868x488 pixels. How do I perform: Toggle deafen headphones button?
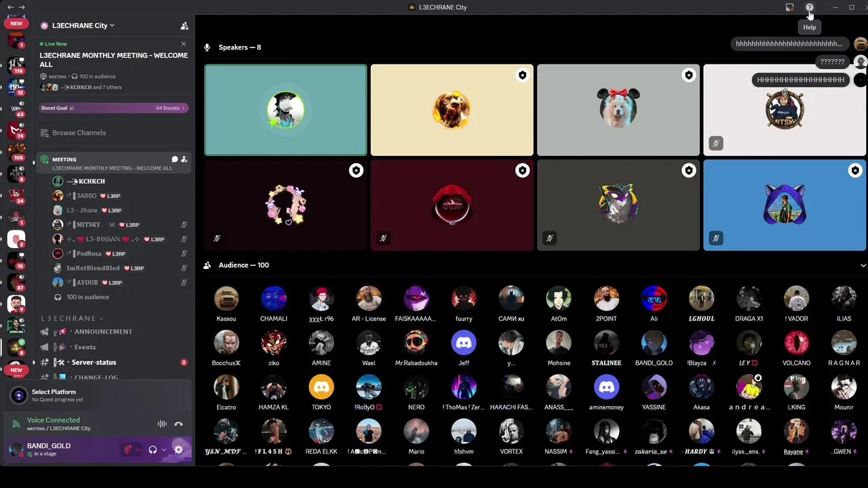tap(153, 449)
